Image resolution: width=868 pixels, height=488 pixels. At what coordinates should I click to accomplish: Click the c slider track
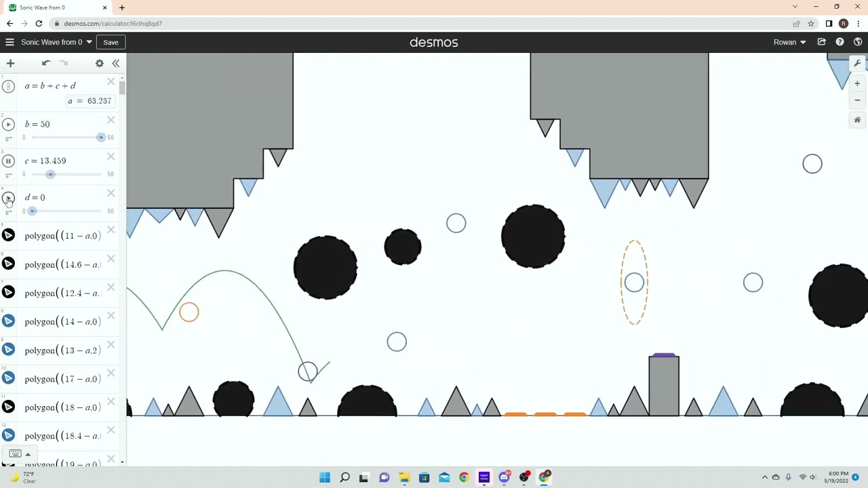[x=66, y=174]
